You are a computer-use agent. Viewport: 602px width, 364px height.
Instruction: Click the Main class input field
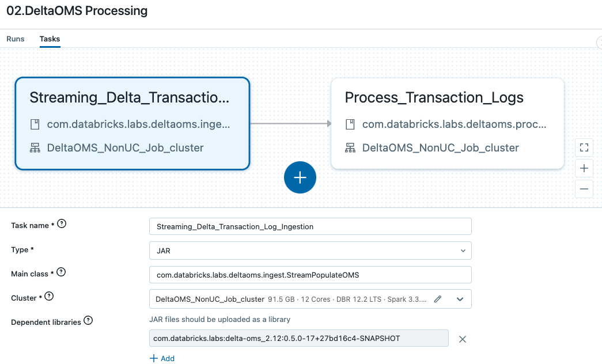tap(310, 275)
